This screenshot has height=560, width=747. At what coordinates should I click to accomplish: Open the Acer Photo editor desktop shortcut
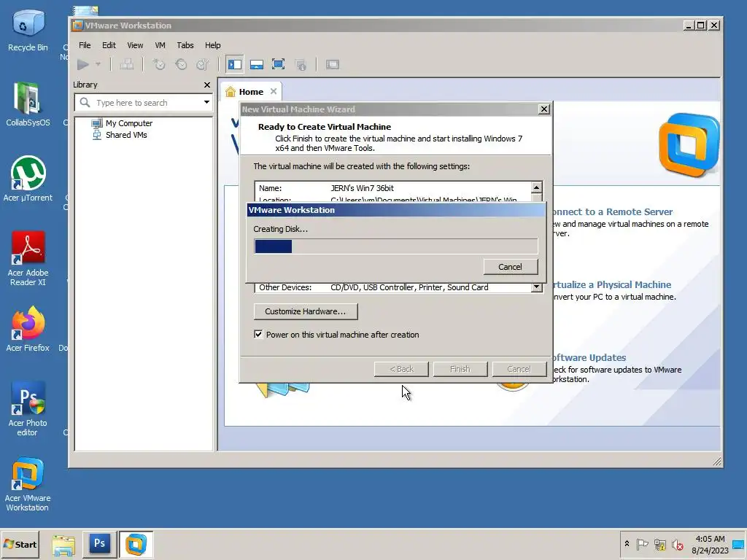pos(28,408)
